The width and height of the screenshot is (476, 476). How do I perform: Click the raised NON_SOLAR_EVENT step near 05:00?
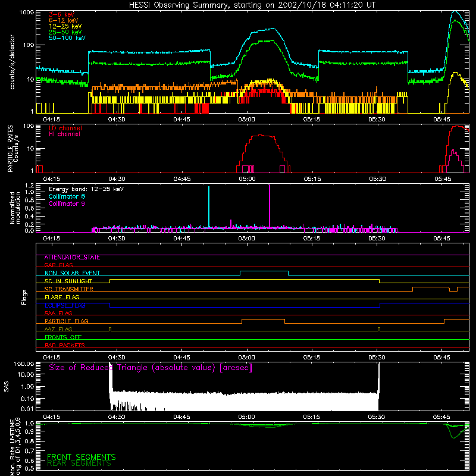click(x=264, y=271)
